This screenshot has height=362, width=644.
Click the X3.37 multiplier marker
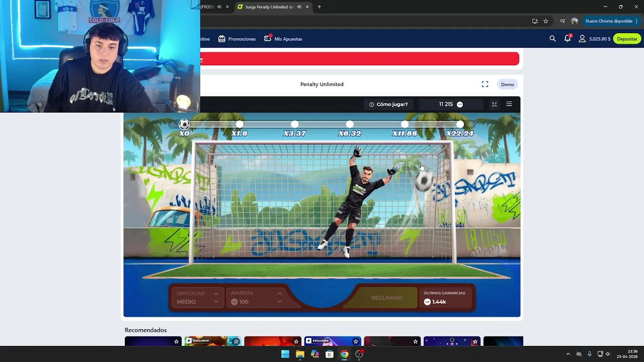[295, 124]
